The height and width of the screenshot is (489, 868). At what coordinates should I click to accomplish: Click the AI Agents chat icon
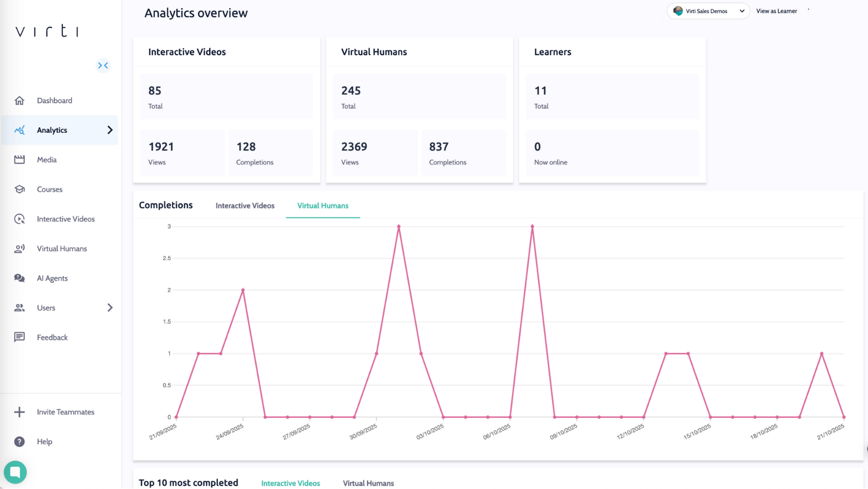20,278
